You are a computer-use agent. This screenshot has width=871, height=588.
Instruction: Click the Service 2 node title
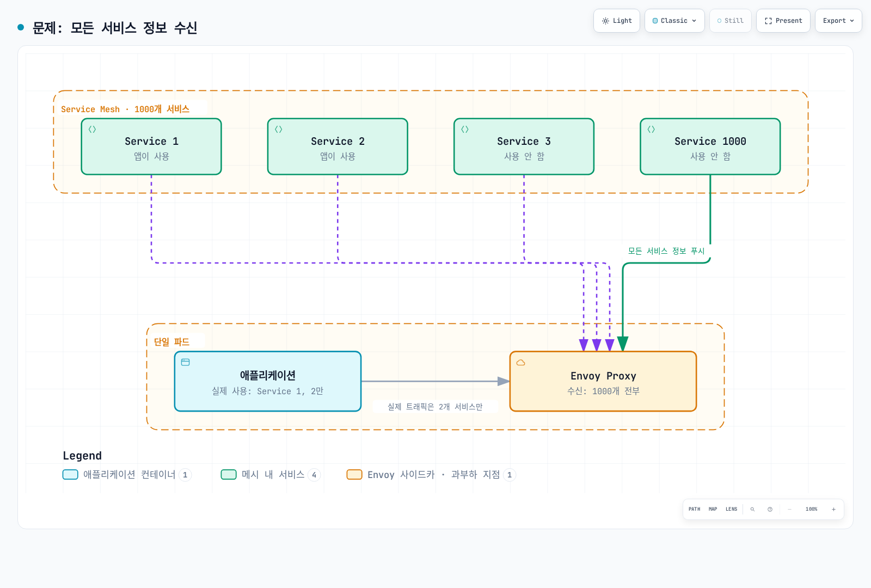338,142
